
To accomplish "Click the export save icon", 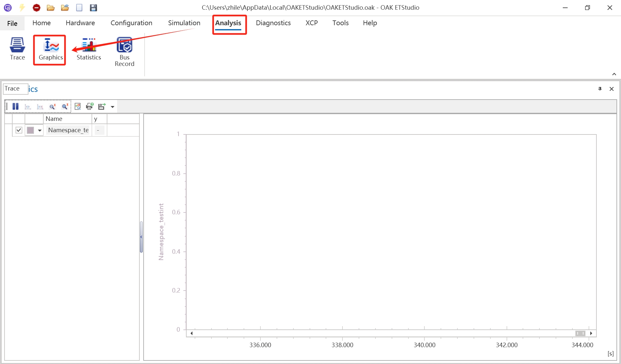I will pos(102,107).
